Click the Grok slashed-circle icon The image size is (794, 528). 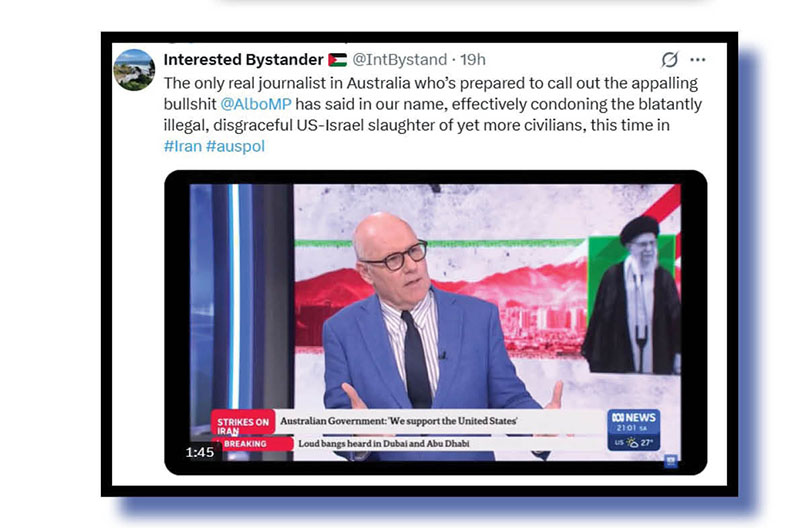[x=669, y=60]
